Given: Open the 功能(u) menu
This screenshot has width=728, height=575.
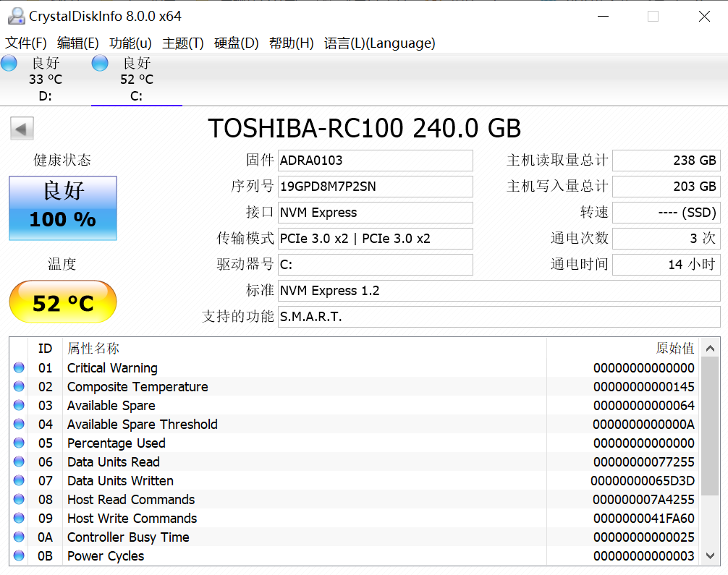Looking at the screenshot, I should click(x=130, y=43).
